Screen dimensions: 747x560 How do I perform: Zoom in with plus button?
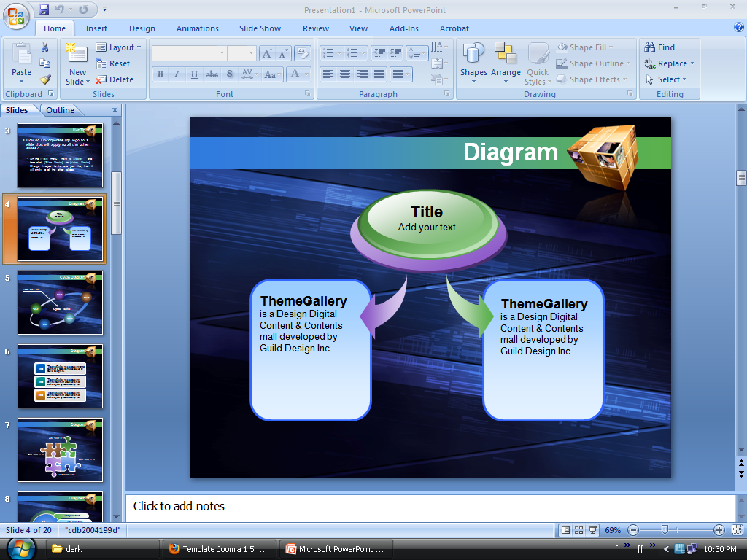719,530
